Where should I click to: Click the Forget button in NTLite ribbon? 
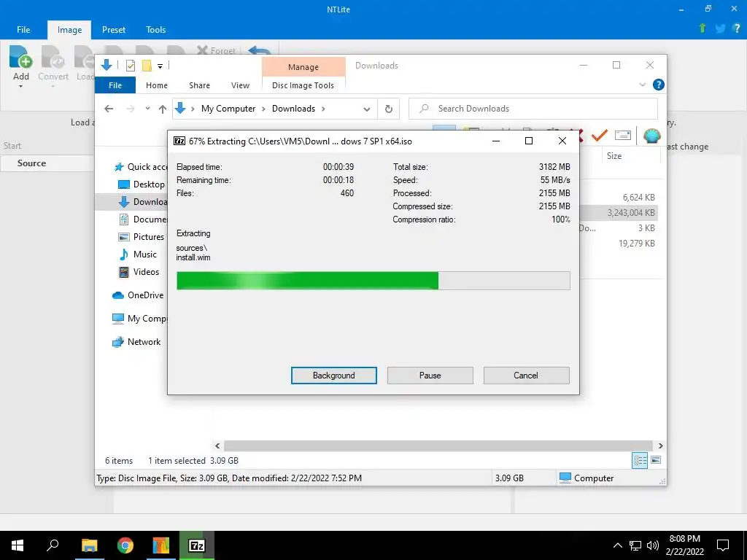[216, 50]
